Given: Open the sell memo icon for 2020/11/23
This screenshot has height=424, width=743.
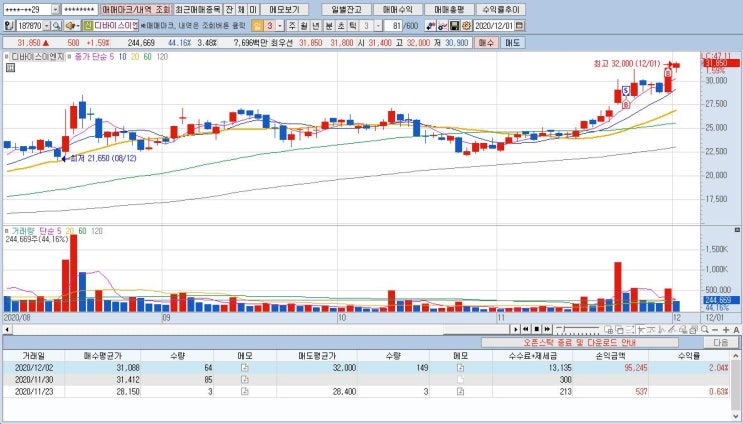Looking at the screenshot, I should (x=461, y=391).
